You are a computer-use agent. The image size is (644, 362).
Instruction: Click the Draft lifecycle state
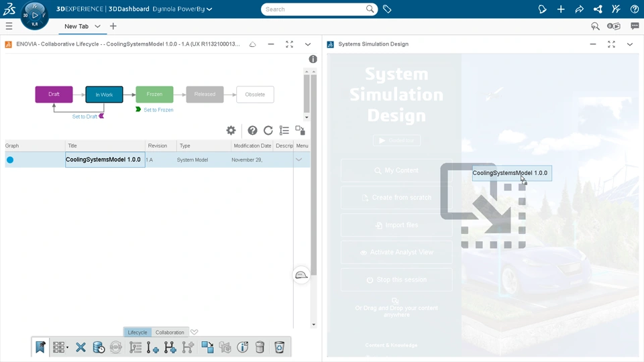coord(54,95)
